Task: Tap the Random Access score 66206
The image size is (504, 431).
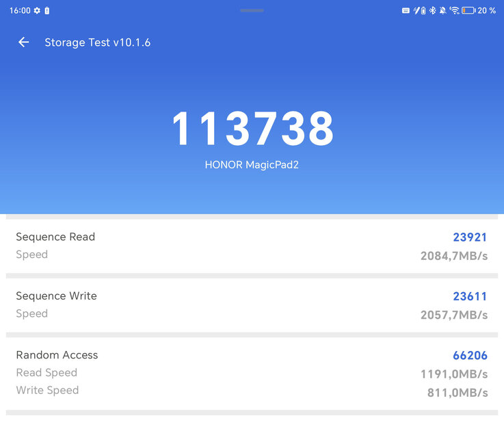Action: click(x=470, y=356)
